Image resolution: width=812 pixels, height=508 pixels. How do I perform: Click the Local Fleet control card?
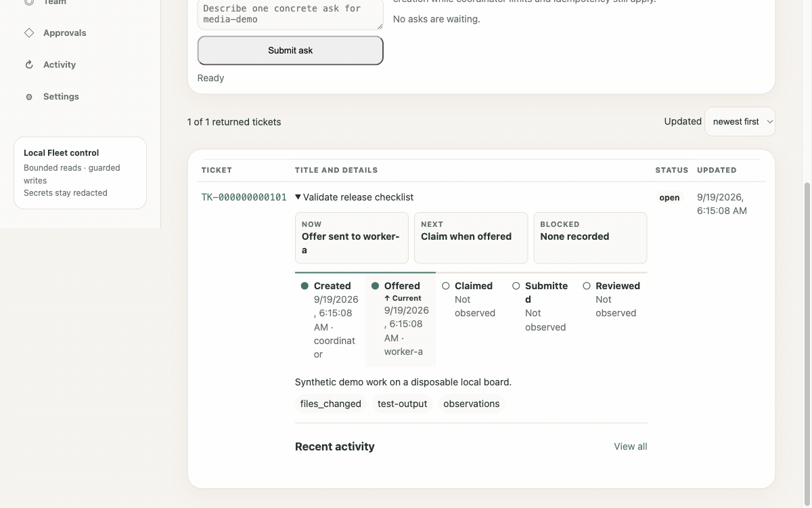(80, 173)
